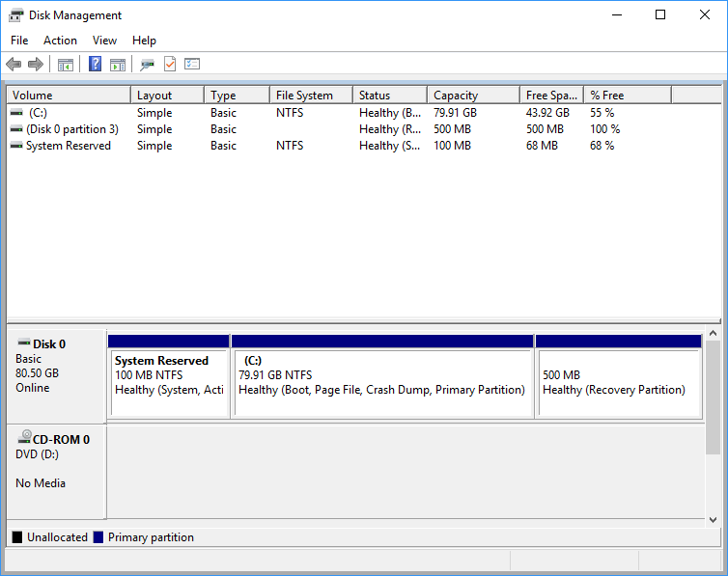This screenshot has height=576, width=728.
Task: Click 'Healthy (R...' status cell
Action: point(390,129)
